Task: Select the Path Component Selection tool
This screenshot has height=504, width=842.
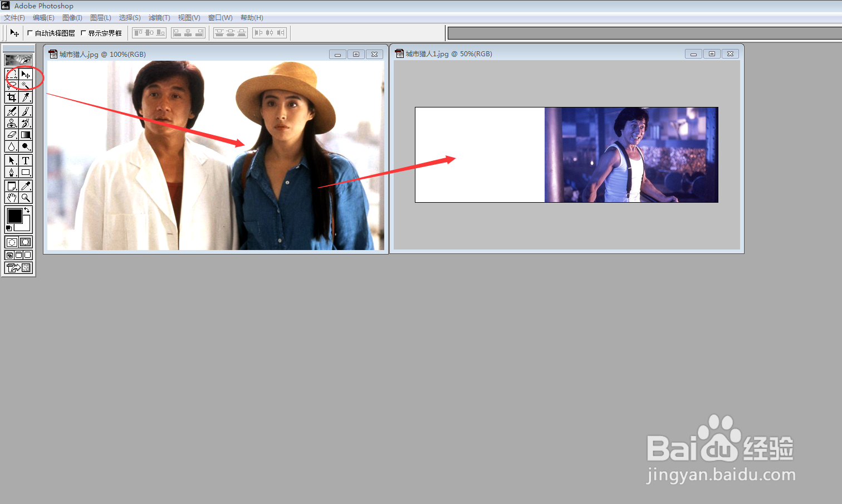Action: click(x=12, y=160)
